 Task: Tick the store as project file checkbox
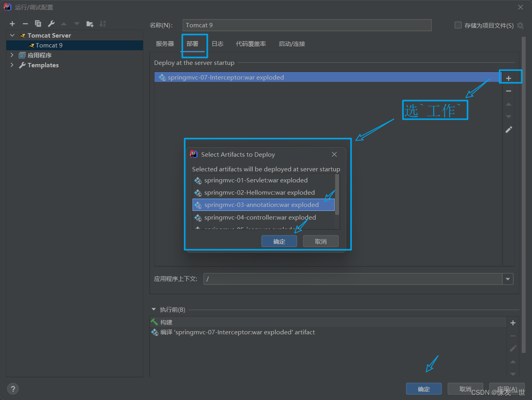458,25
